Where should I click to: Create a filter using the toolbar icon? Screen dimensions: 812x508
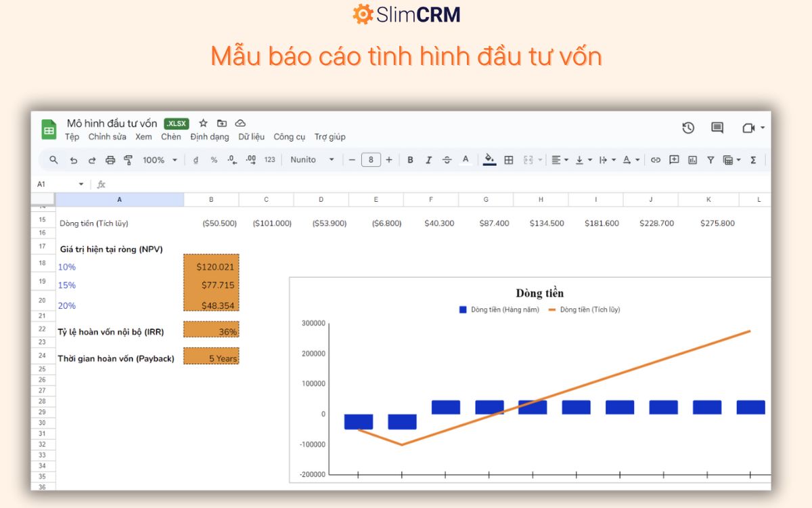click(710, 160)
